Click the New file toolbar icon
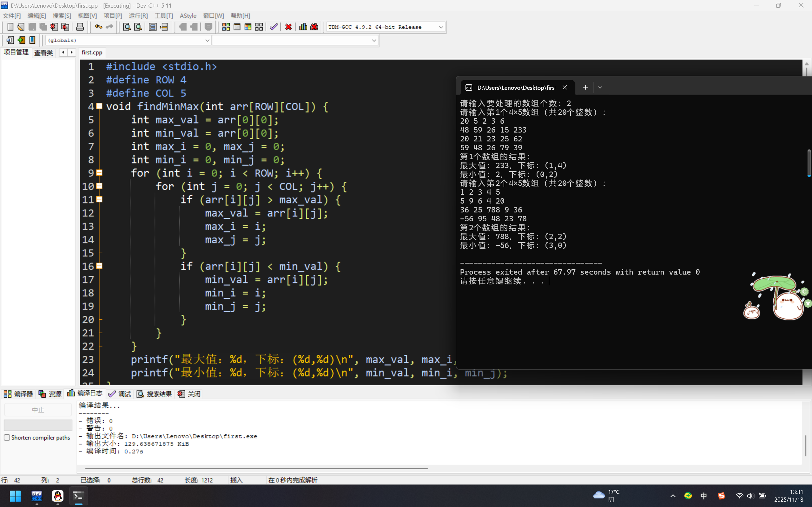Viewport: 812px width, 507px height. click(x=10, y=27)
